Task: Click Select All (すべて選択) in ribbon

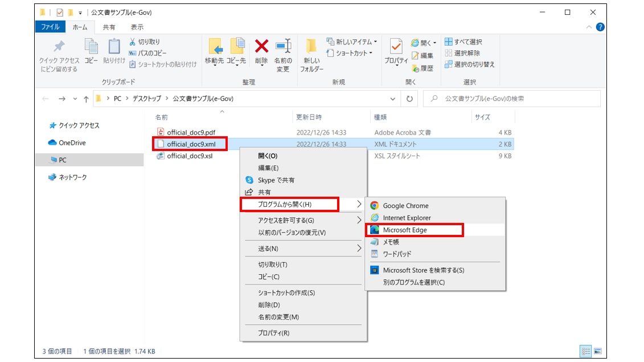Action: click(x=463, y=42)
